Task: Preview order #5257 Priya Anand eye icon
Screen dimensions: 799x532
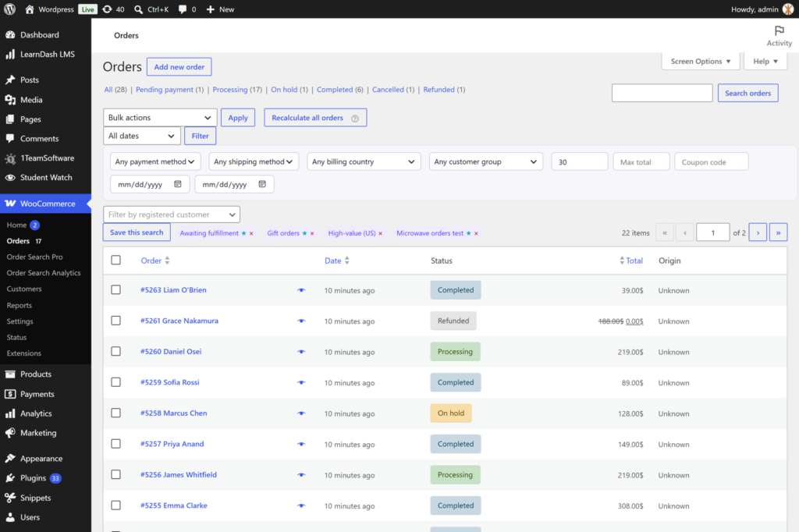Action: pyautogui.click(x=301, y=445)
